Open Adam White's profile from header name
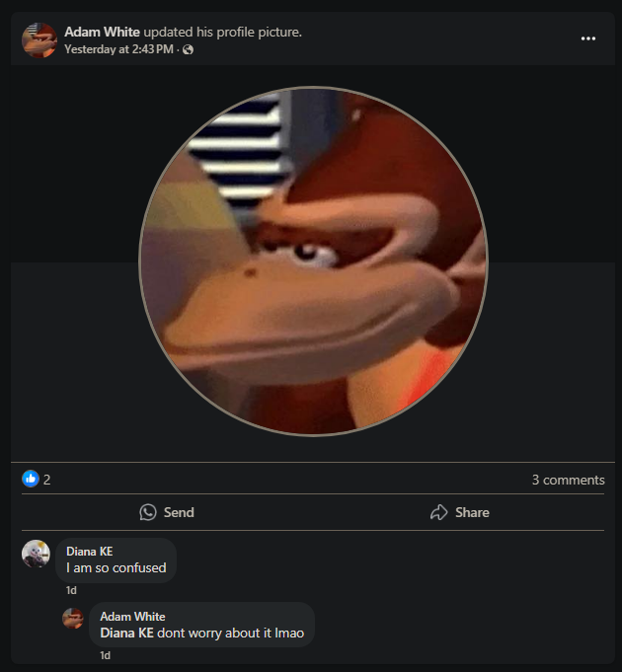 102,32
